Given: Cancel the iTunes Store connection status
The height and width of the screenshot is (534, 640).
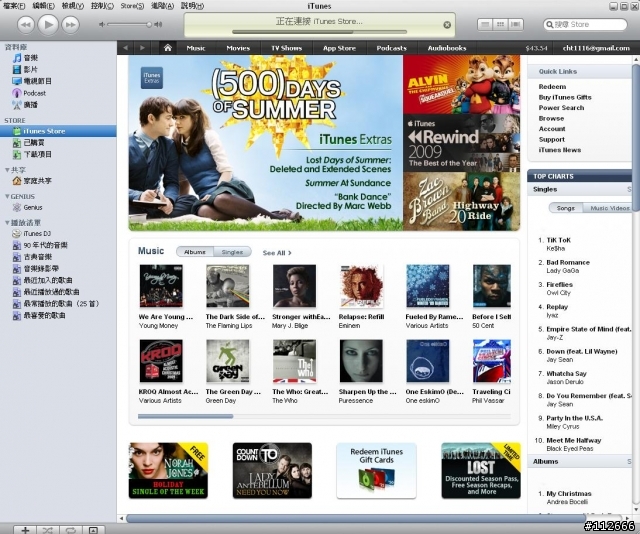Looking at the screenshot, I should pos(447,25).
